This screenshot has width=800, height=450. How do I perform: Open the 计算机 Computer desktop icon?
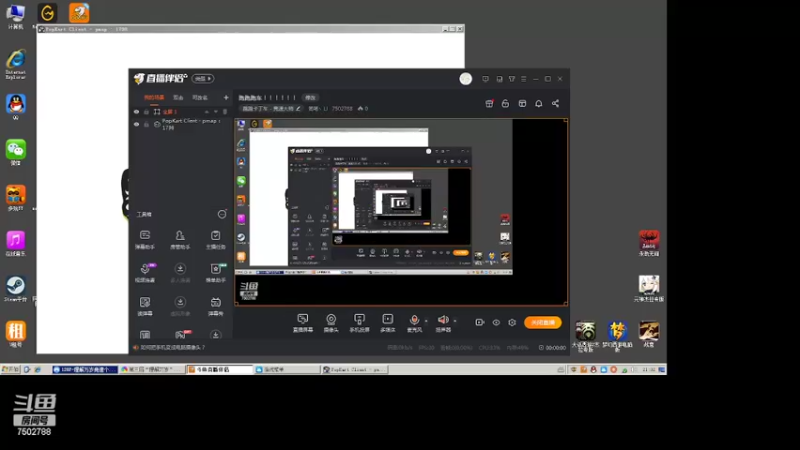click(x=16, y=16)
